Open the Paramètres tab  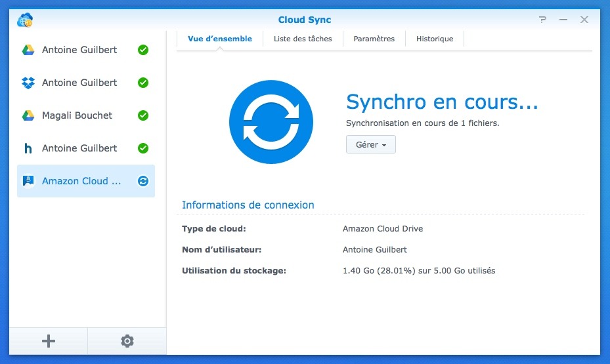[x=374, y=39]
